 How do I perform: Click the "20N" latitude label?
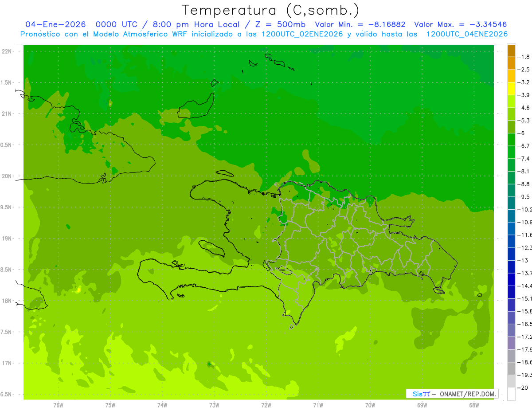coord(7,176)
